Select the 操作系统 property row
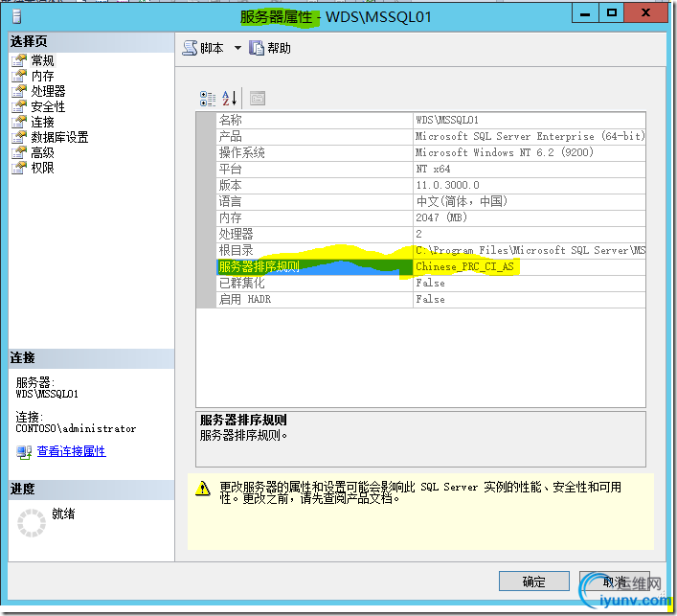 click(431, 152)
